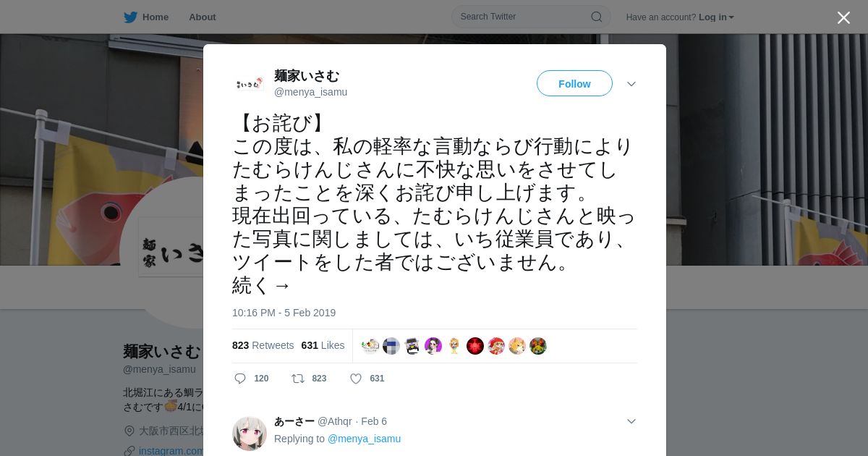The image size is (868, 456).
Task: Like the tweet with the heart icon
Action: pyautogui.click(x=356, y=379)
